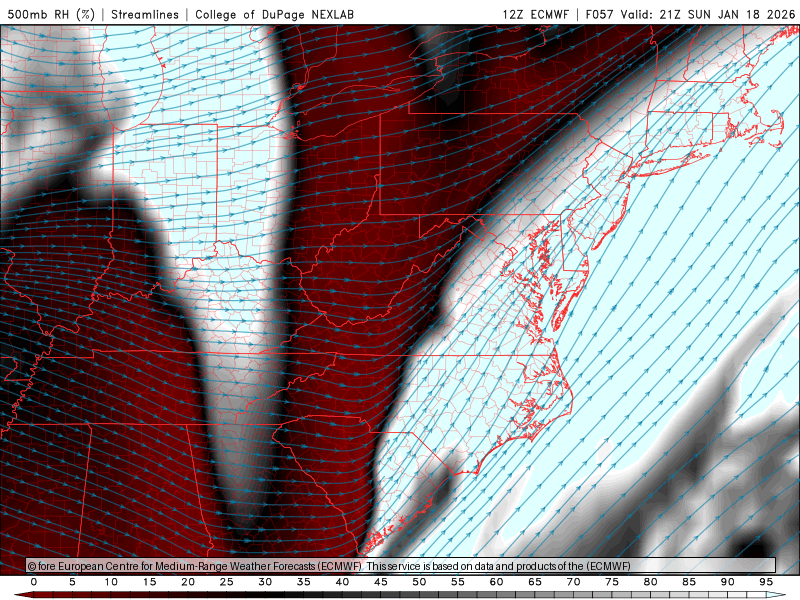
Task: Click the "Valid: 21Z SUN JAN 18 2026" text
Action: tap(708, 14)
